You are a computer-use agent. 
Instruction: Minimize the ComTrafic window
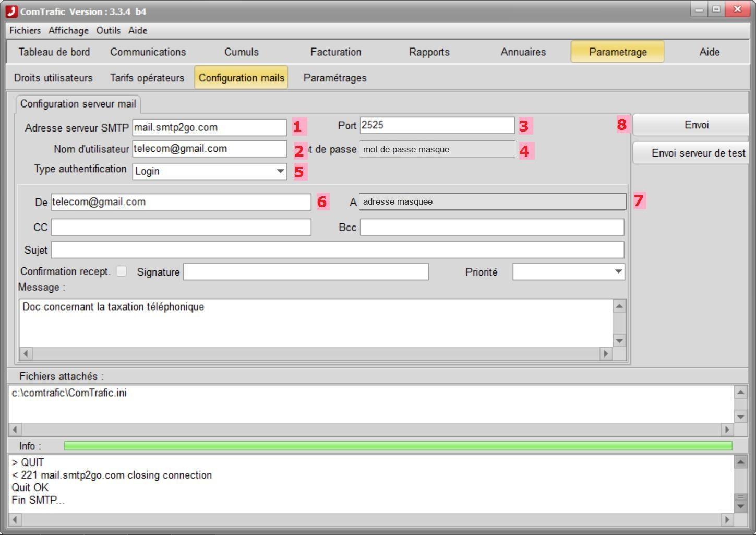pos(699,9)
